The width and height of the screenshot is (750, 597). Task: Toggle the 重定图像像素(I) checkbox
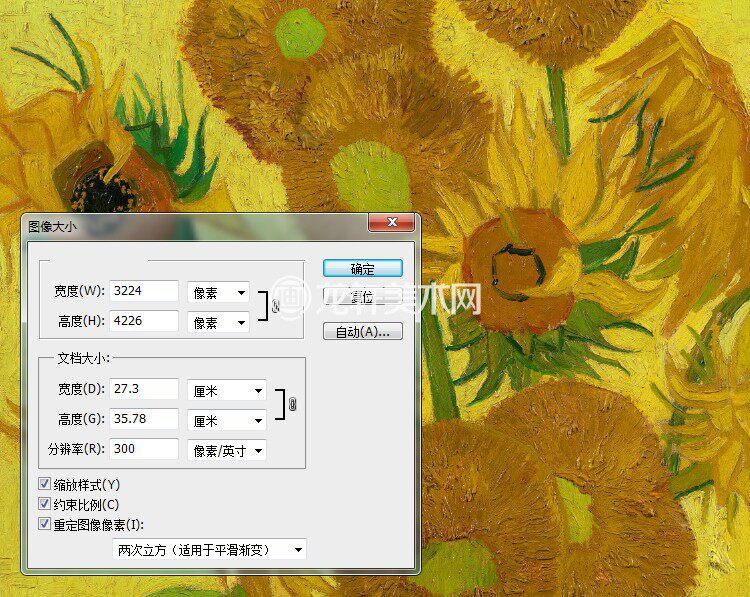[x=44, y=524]
